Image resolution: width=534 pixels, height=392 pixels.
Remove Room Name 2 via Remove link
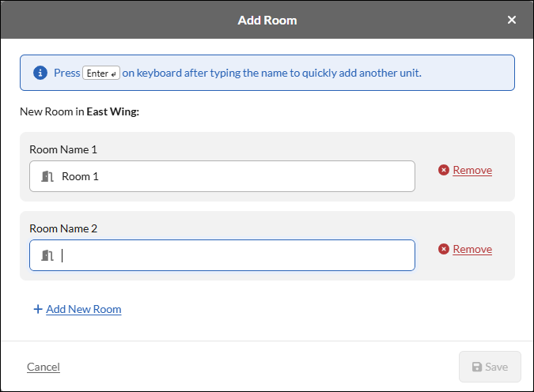point(472,249)
